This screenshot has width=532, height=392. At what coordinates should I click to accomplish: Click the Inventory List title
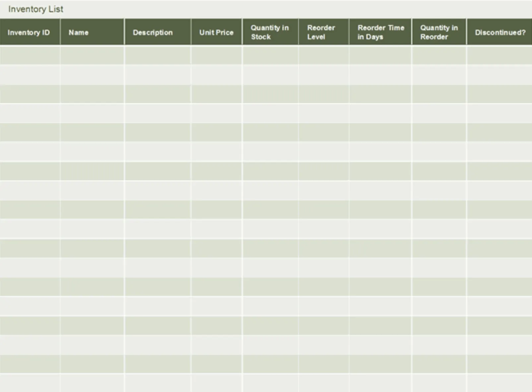click(x=36, y=9)
